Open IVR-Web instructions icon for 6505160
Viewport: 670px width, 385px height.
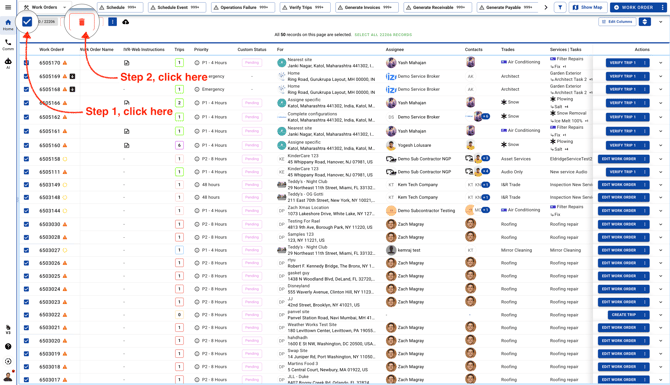126,145
